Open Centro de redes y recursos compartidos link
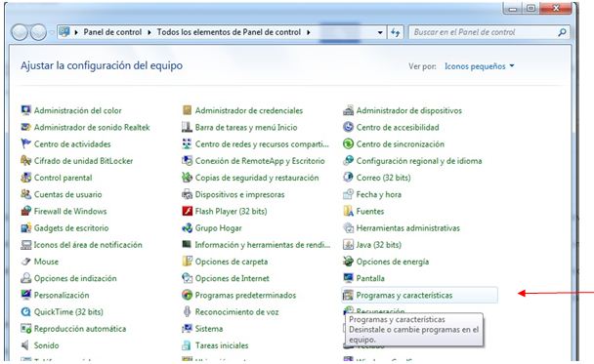Screen dimensions: 594x364 (262, 144)
